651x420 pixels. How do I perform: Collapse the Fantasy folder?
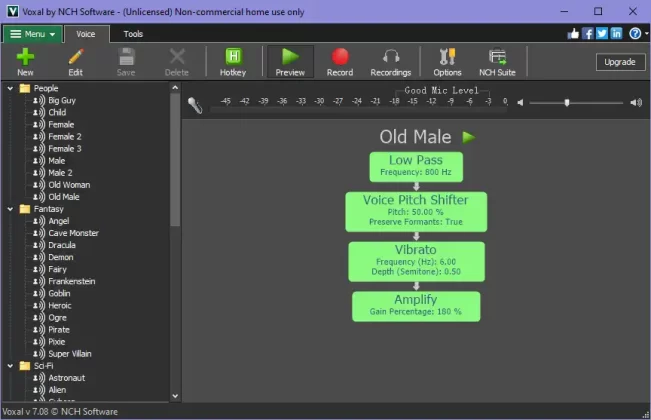[10, 209]
